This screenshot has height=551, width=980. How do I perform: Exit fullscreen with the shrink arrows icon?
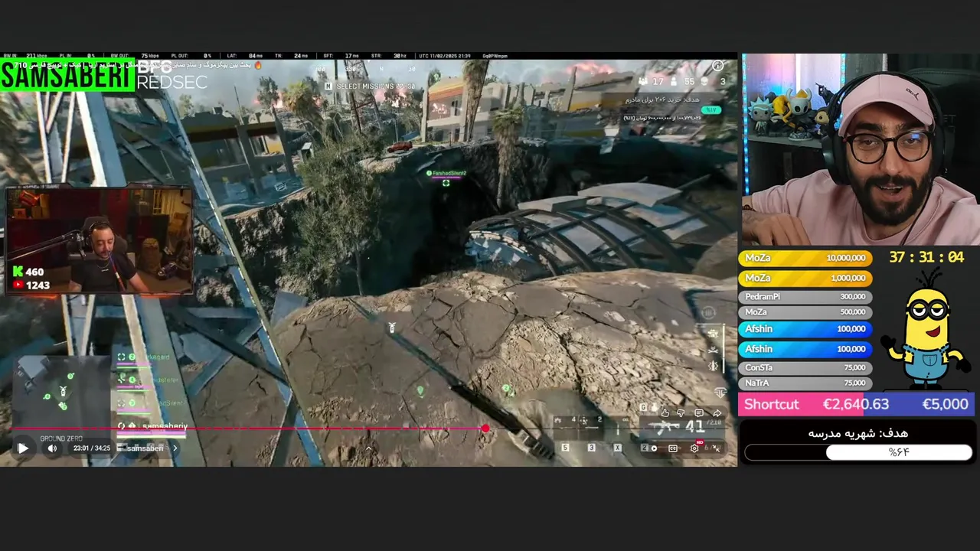[716, 448]
